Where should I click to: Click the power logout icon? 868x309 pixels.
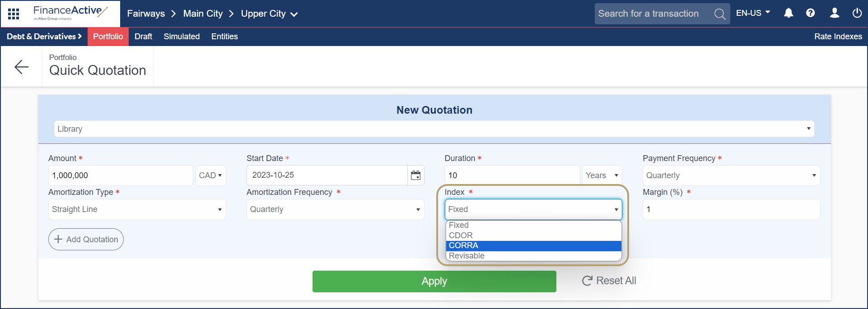[x=857, y=13]
